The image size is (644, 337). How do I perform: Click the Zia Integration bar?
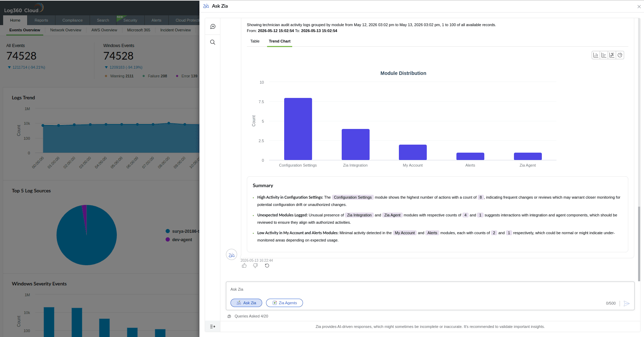(356, 145)
